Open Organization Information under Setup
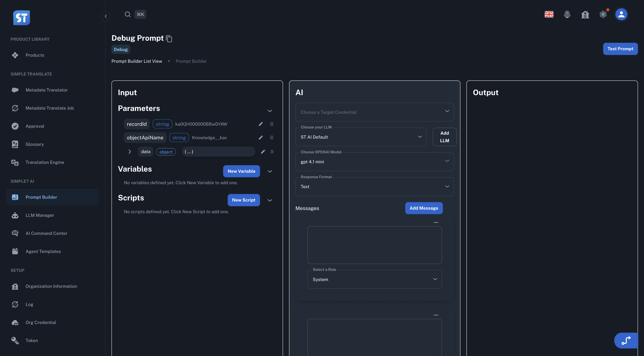The height and width of the screenshot is (356, 644). point(51,286)
